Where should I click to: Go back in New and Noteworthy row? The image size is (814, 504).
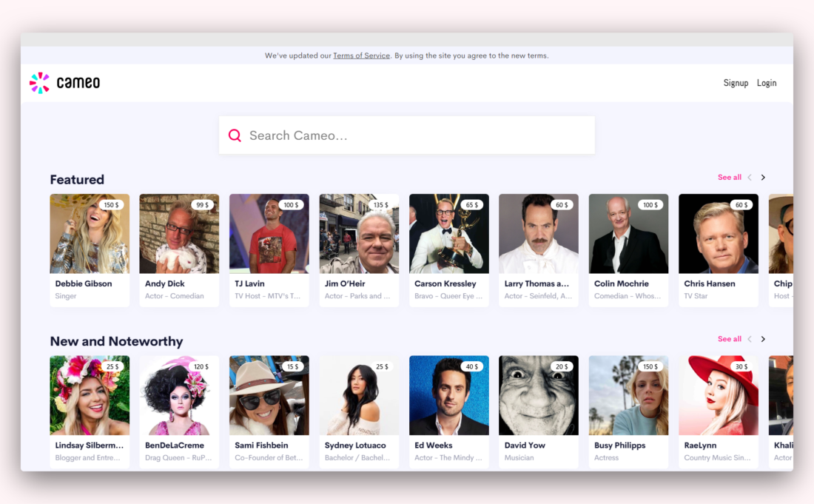pyautogui.click(x=750, y=339)
